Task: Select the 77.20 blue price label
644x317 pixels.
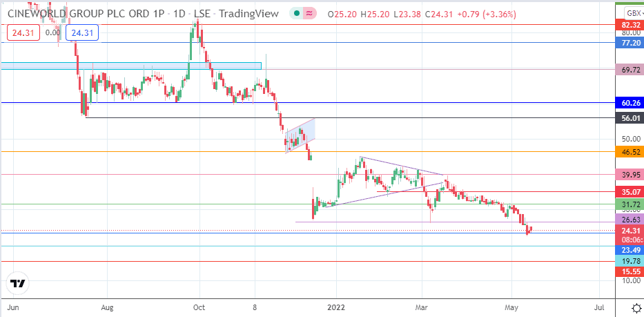Action: (x=630, y=42)
